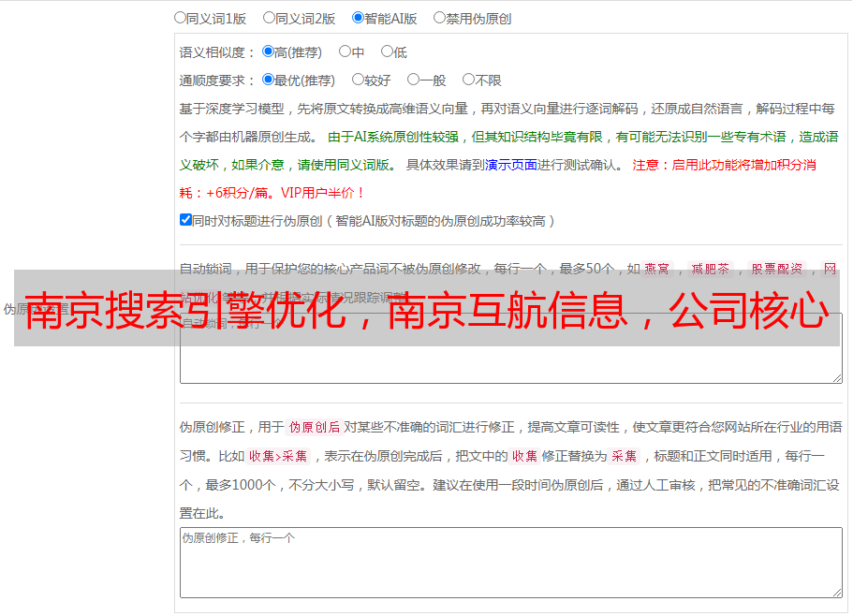Click the 燕窝 example tag
853x616 pixels.
click(x=656, y=269)
